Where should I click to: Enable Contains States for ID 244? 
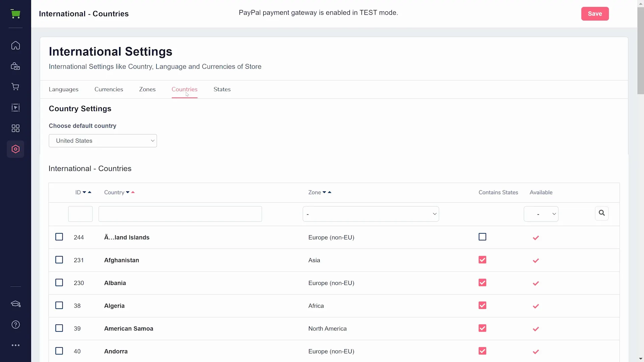[482, 237]
